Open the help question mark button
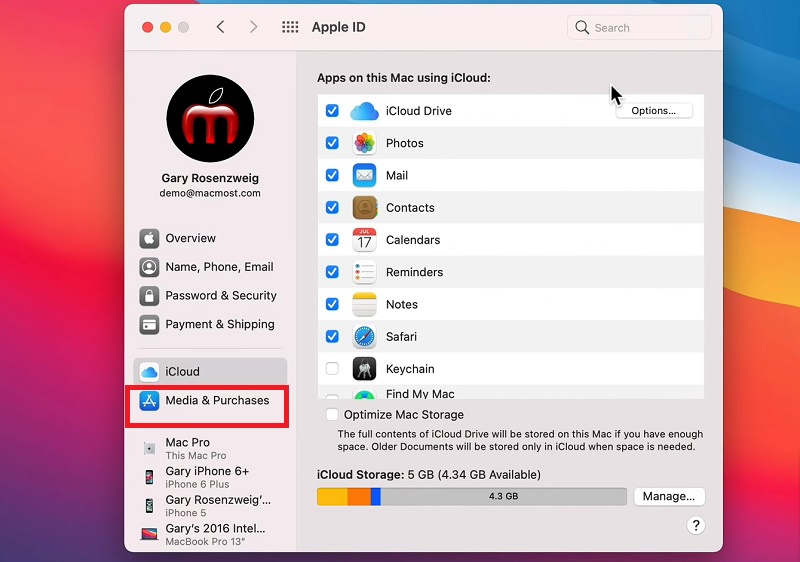 point(697,525)
